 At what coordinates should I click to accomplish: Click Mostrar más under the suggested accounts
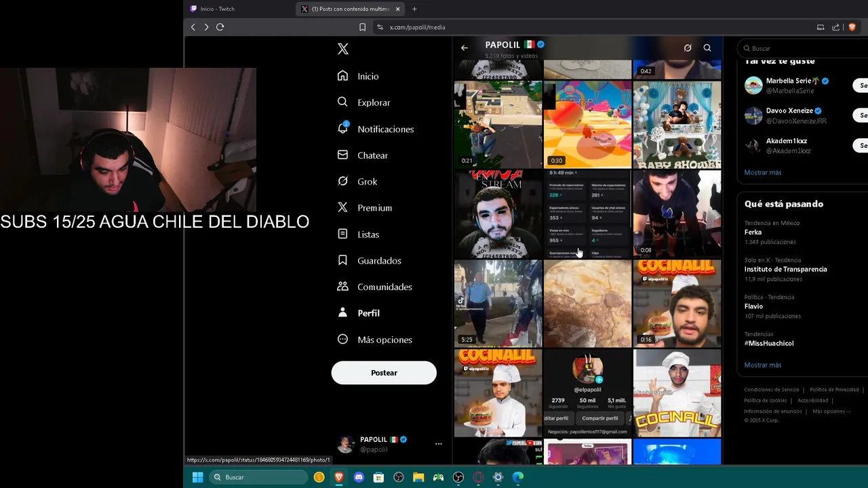[763, 172]
